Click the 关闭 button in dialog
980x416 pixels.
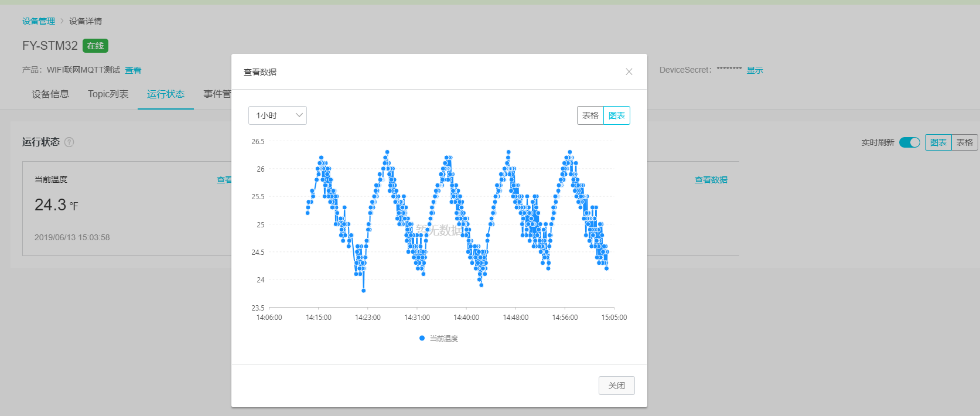617,386
